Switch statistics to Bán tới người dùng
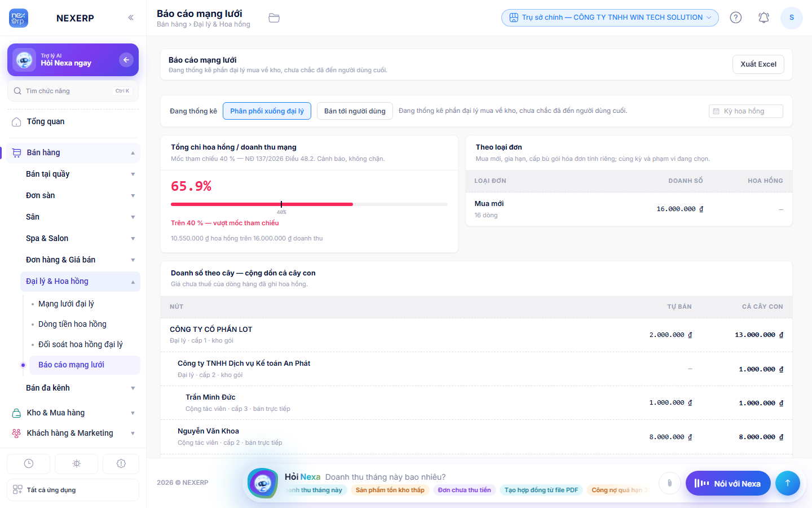Image resolution: width=812 pixels, height=508 pixels. click(x=355, y=111)
